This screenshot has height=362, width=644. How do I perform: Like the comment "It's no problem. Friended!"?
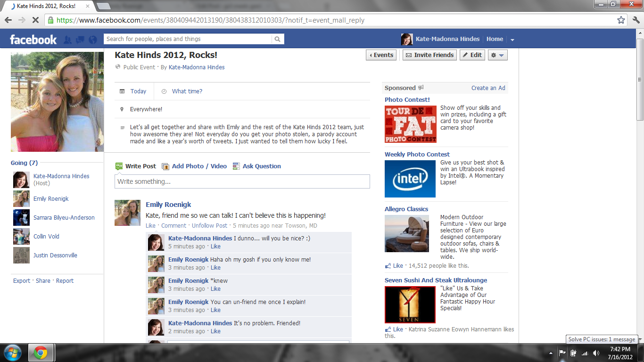click(215, 331)
